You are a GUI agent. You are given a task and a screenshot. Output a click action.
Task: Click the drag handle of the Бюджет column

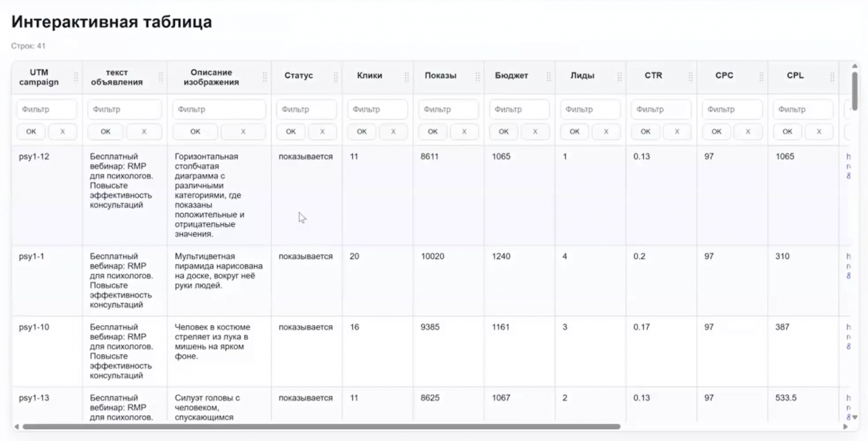[549, 77]
